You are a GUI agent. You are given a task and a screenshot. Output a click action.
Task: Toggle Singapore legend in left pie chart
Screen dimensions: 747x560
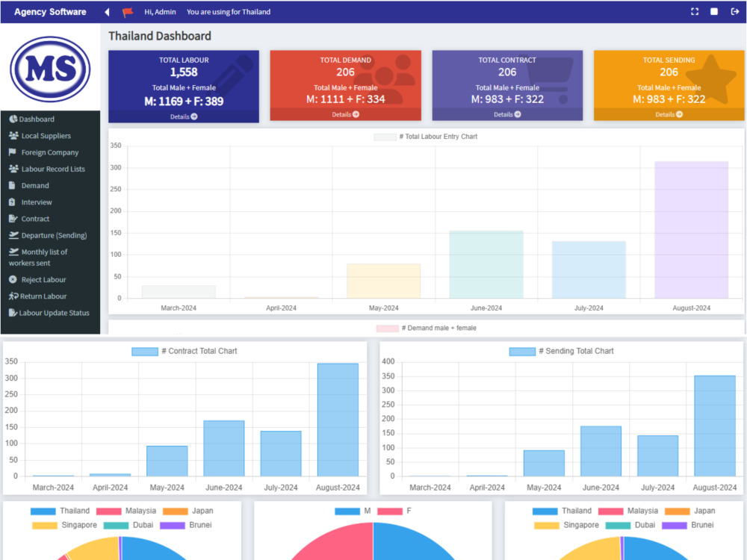(64, 525)
